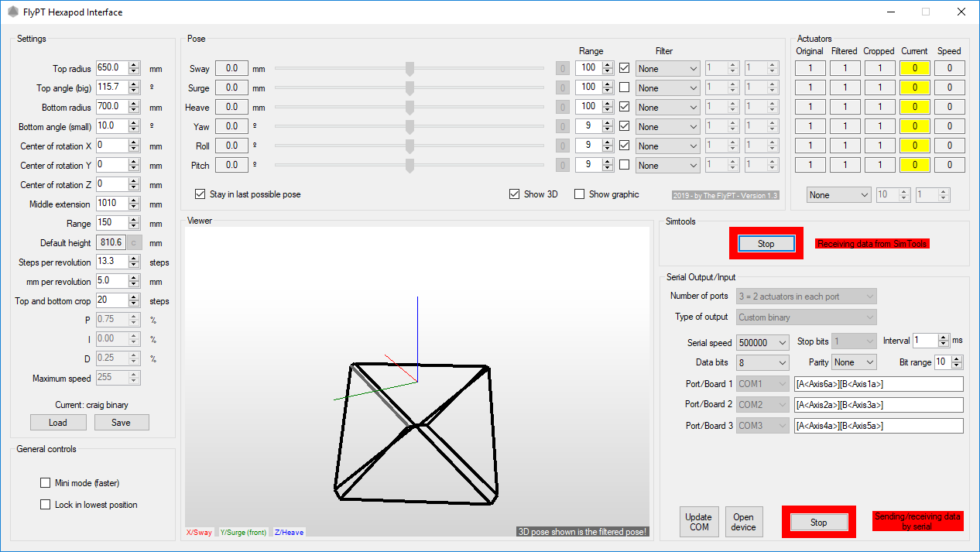Check Lock in lowest position
Screen dimensions: 980x552
coord(45,505)
